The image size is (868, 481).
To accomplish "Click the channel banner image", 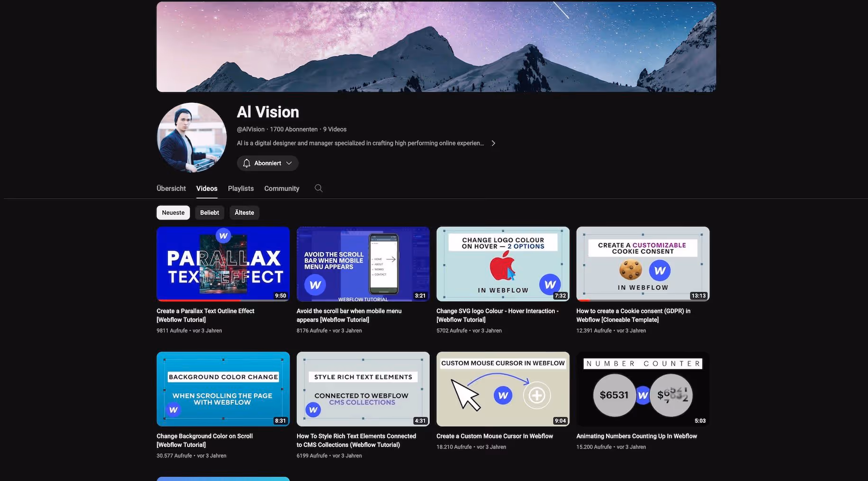I will (436, 47).
